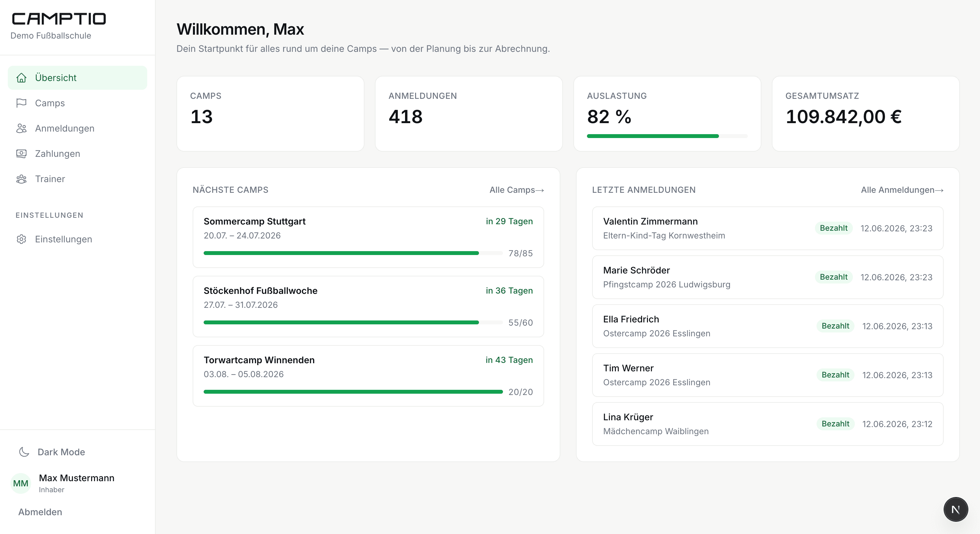
Task: Click the Auslastung 82 % progress bar
Action: coord(667,136)
